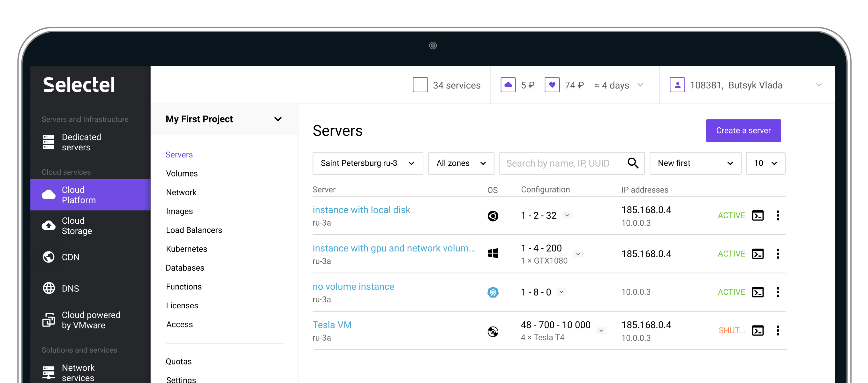Click the user account avatar icon
The height and width of the screenshot is (383, 868).
click(677, 85)
